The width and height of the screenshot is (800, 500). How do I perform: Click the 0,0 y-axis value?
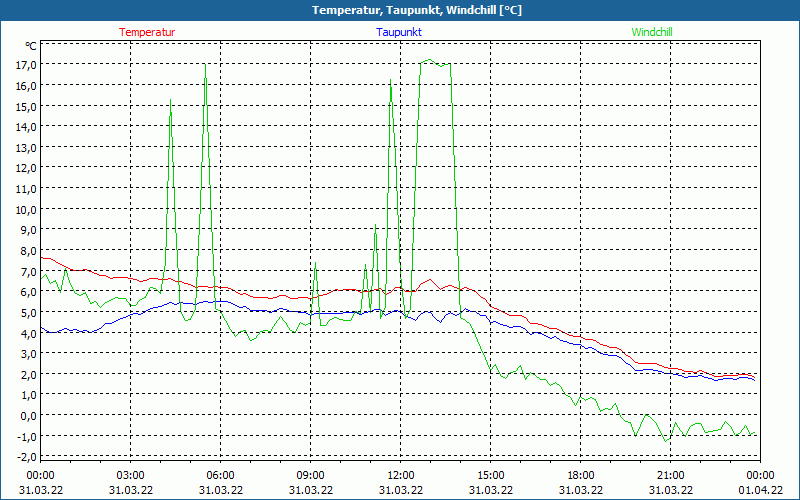tap(29, 416)
